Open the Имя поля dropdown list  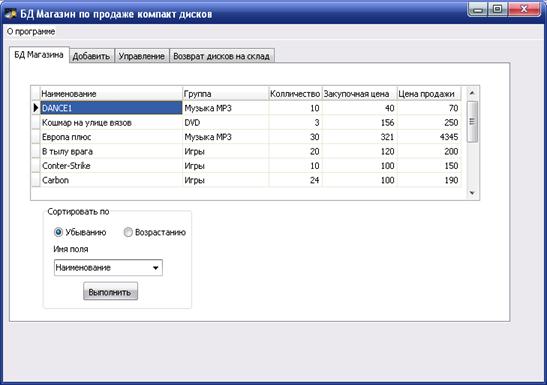coord(156,268)
